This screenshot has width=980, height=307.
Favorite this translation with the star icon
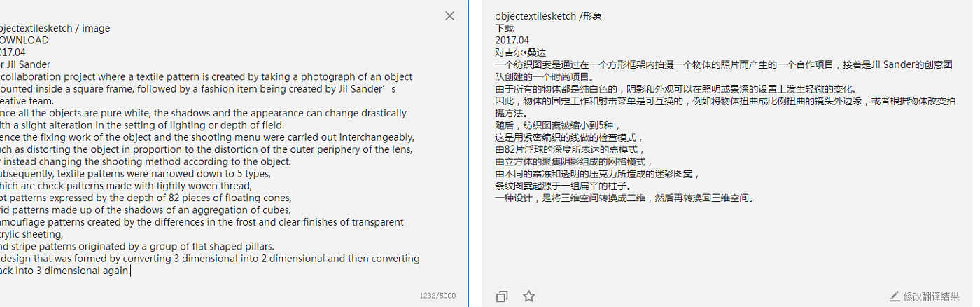coord(529,296)
